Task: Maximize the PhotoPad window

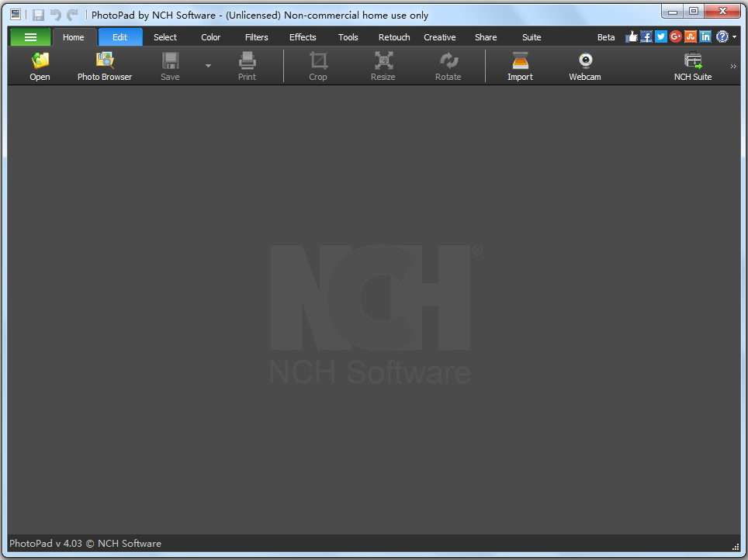Action: pos(694,12)
